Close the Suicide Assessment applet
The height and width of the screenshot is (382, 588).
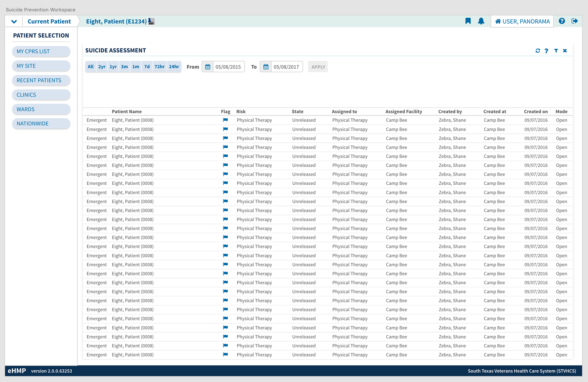click(565, 51)
